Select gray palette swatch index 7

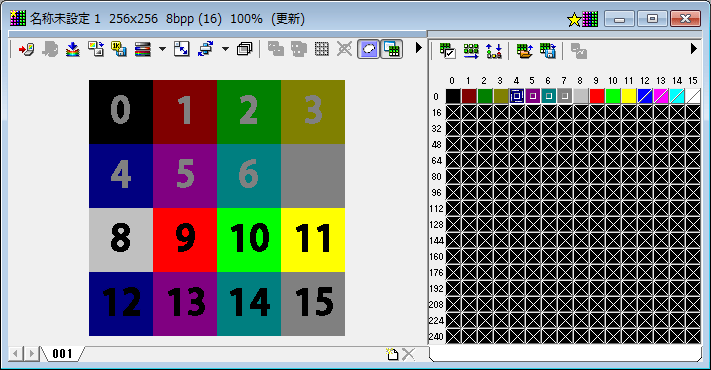point(565,96)
